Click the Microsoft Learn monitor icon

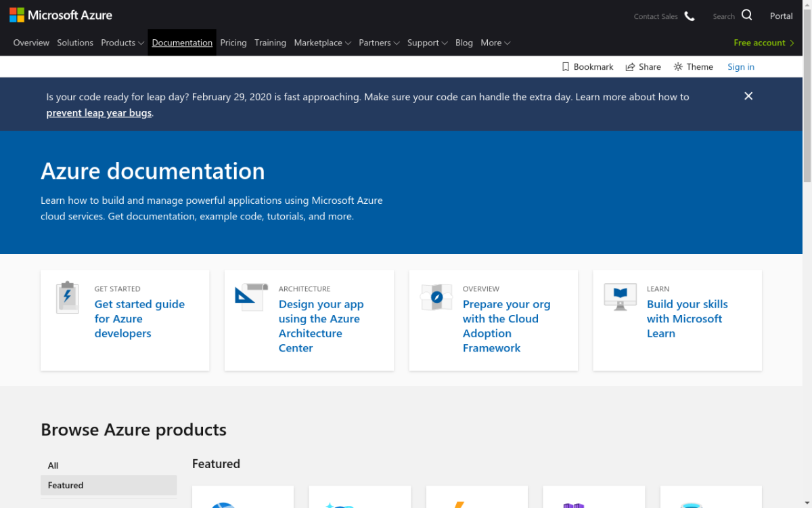620,297
